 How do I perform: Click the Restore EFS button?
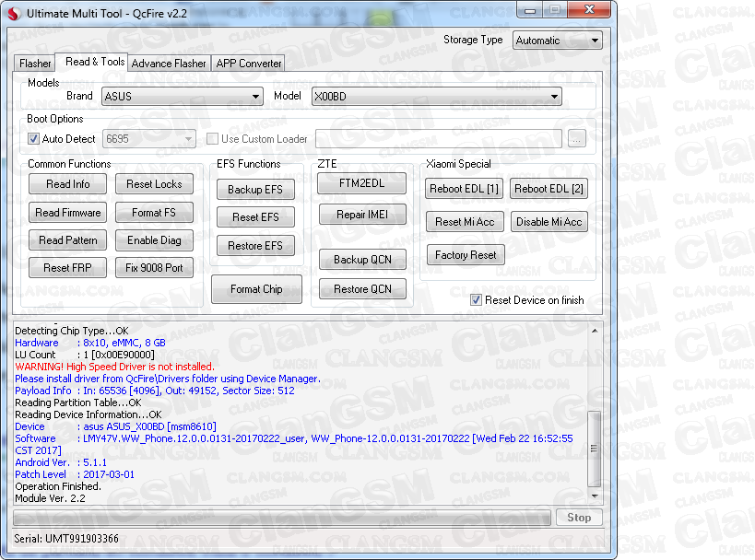(x=255, y=246)
